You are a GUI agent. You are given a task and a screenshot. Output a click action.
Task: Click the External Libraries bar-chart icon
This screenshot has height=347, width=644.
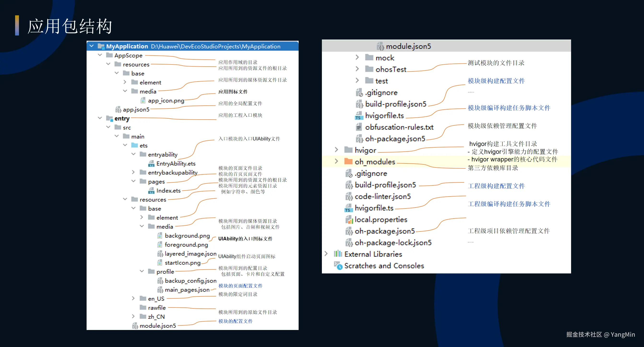(x=338, y=254)
